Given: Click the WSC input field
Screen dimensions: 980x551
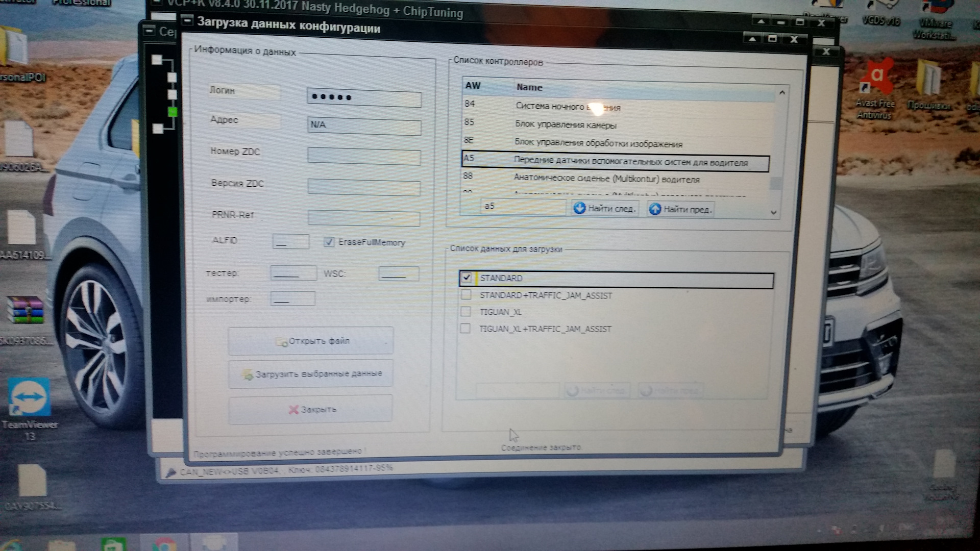Looking at the screenshot, I should click(x=399, y=274).
